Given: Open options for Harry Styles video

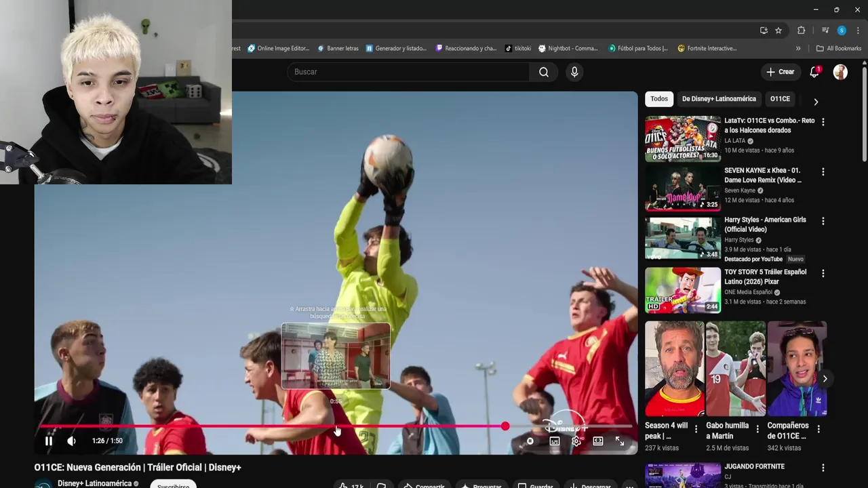Looking at the screenshot, I should click(823, 221).
